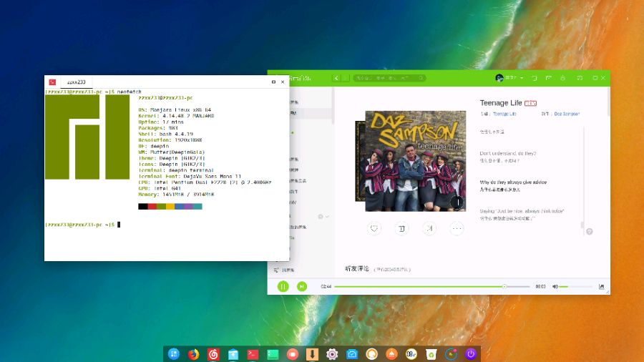644x362 pixels.
Task: Open NetEase Cloud Music dock icon
Action: pyautogui.click(x=213, y=354)
